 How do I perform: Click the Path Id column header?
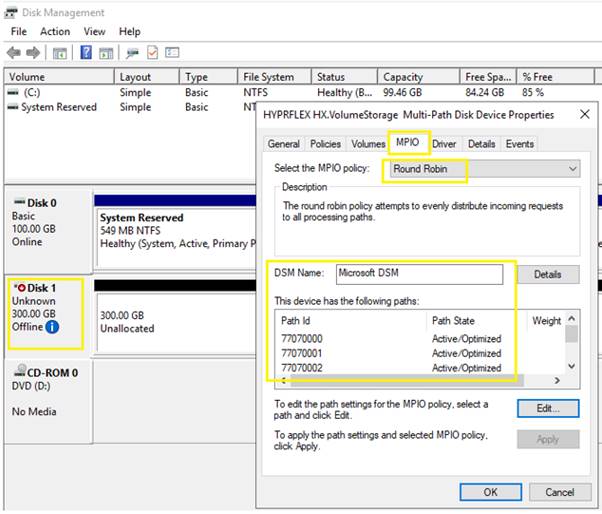point(351,321)
